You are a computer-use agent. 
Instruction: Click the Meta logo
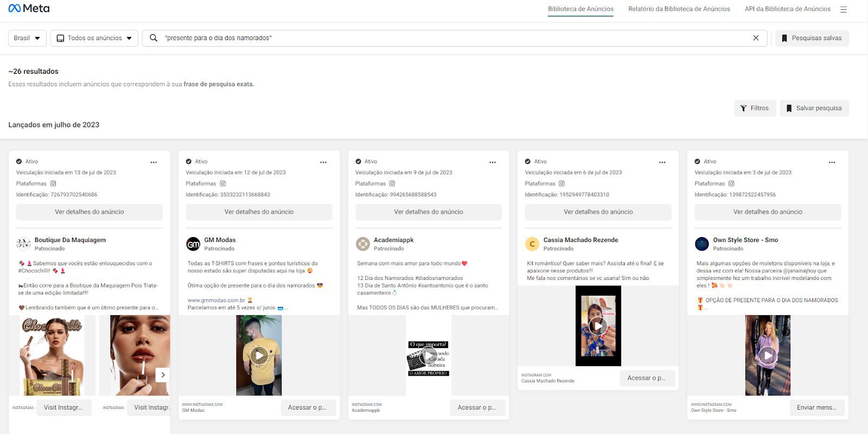(x=29, y=9)
